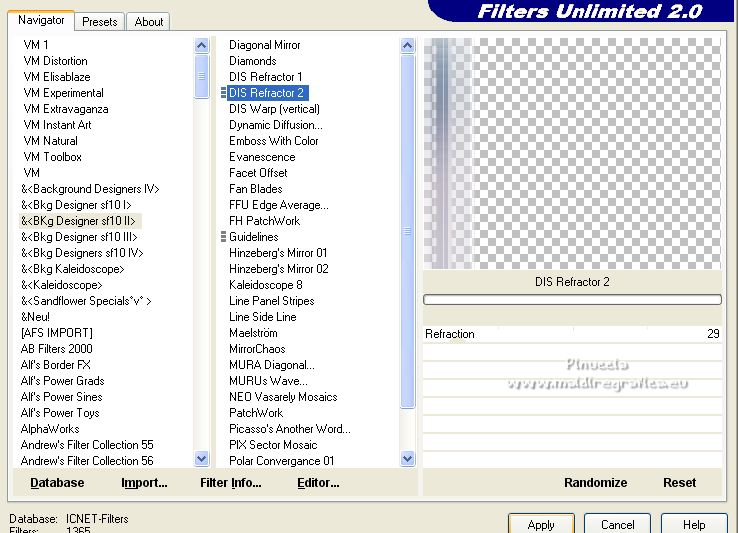738x533 pixels.
Task: Click the category list scroll-down arrow
Action: (201, 458)
